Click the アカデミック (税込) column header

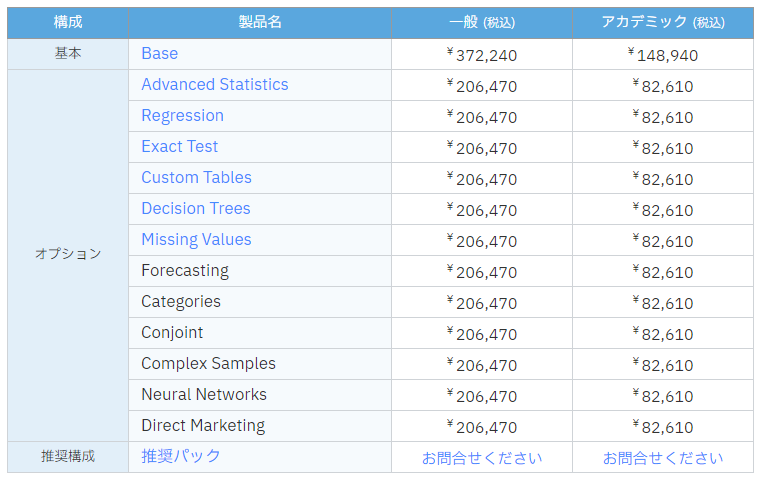tap(663, 22)
